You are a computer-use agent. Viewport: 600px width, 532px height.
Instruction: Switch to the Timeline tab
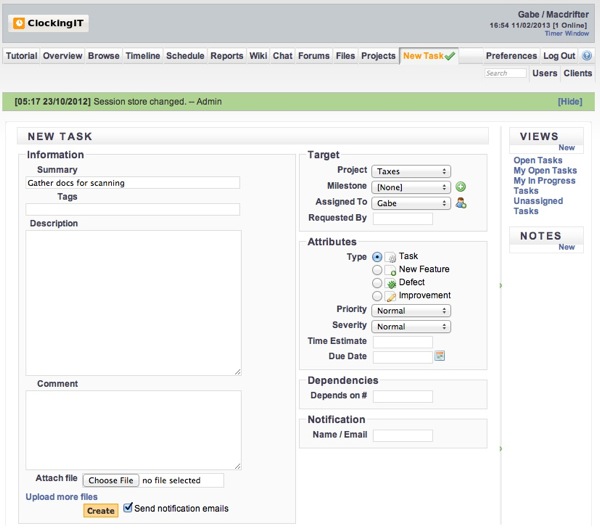[x=142, y=56]
